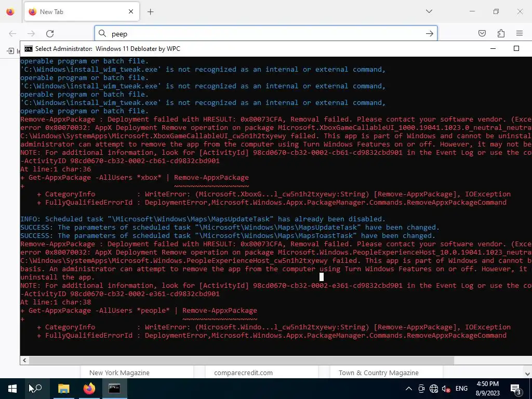Click the Firefox View icon in tab bar
532x399 pixels.
10,11
